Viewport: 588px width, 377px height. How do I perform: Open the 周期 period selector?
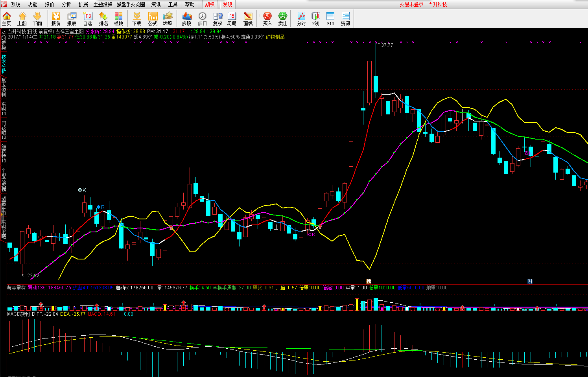(232, 18)
